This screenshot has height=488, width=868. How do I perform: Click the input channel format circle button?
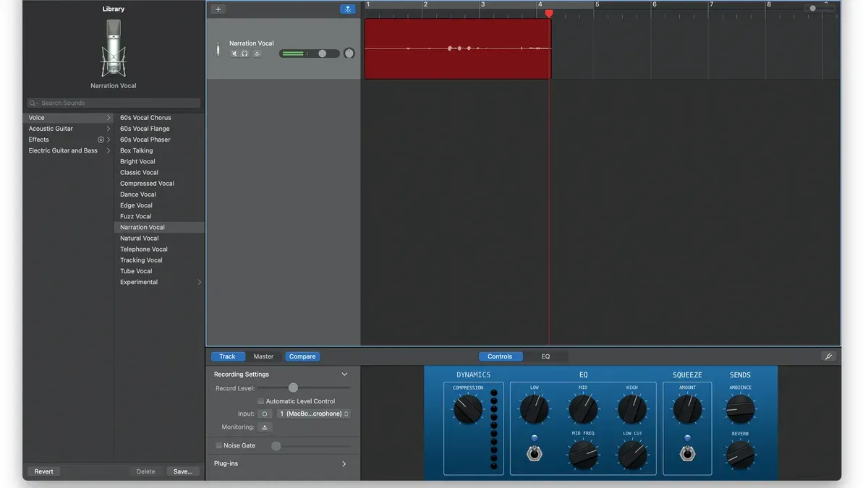(x=265, y=414)
